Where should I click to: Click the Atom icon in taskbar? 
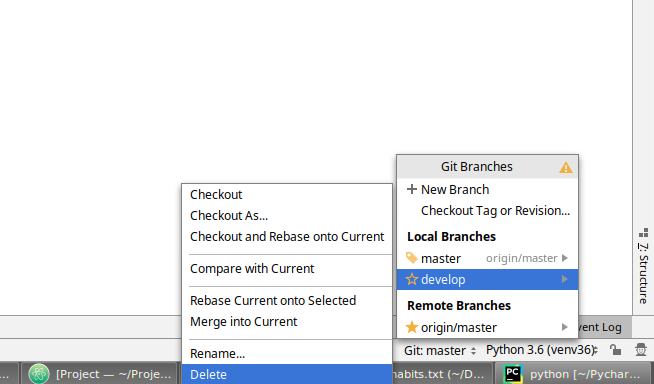click(39, 374)
